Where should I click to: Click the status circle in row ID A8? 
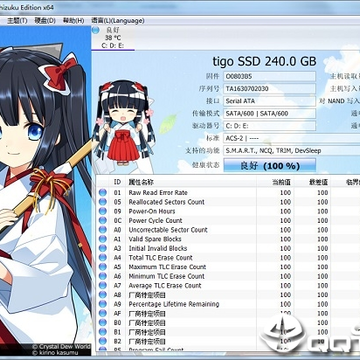(x=102, y=295)
